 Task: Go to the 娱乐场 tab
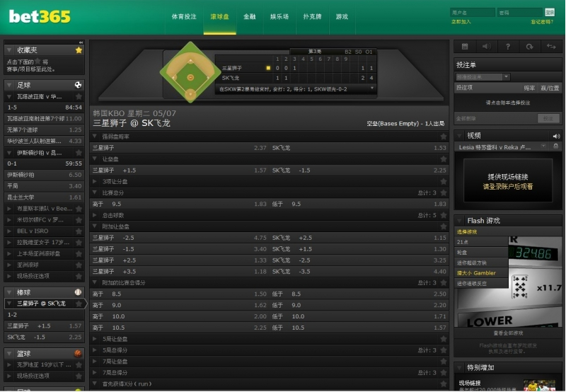[x=279, y=17]
